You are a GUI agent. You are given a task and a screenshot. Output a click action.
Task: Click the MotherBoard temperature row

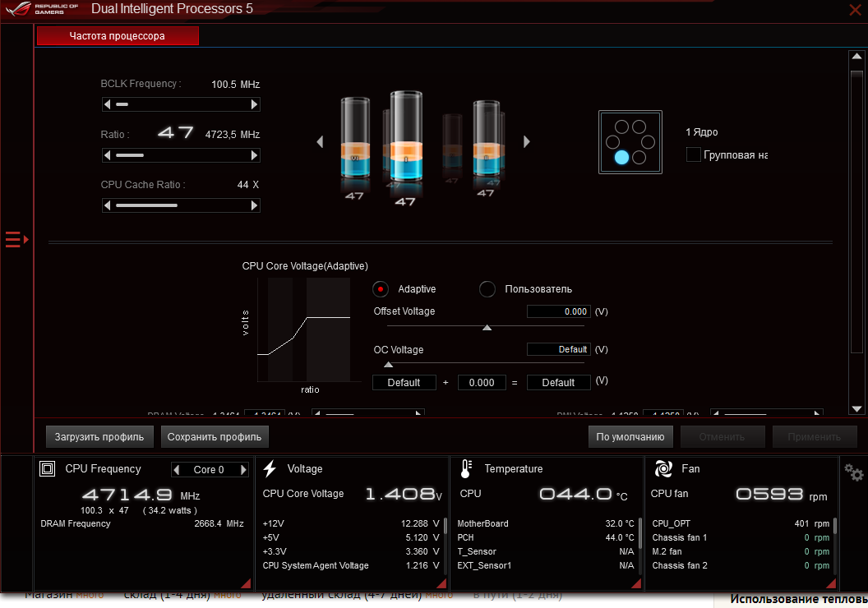pos(545,523)
